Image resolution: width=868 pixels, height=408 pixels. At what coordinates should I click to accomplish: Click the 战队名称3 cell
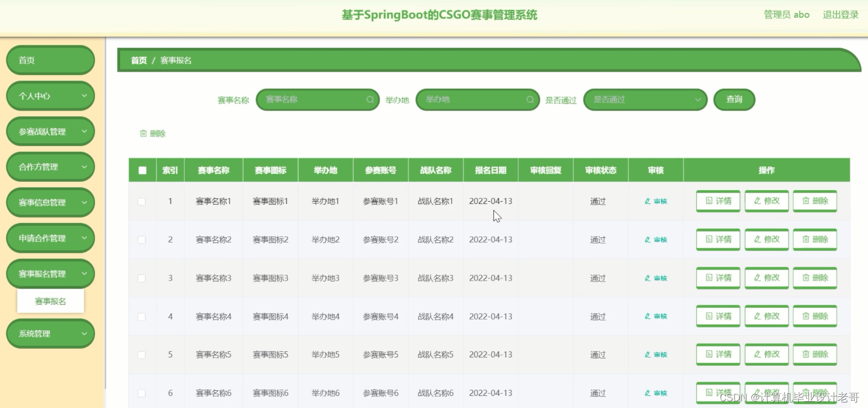(436, 278)
